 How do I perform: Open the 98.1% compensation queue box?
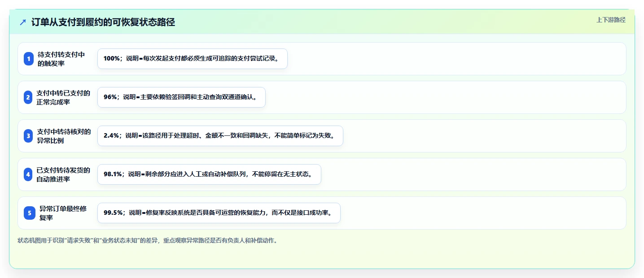tap(209, 174)
